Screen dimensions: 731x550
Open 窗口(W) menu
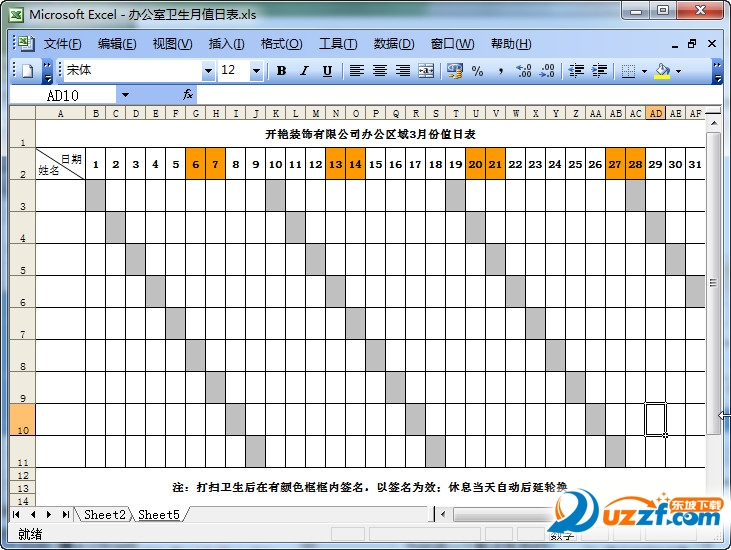coord(452,44)
